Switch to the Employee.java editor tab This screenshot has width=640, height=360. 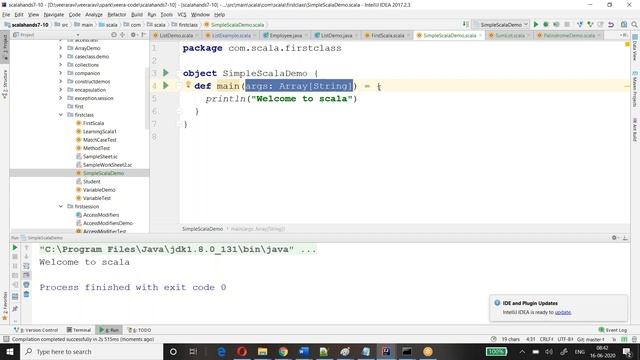pos(286,36)
